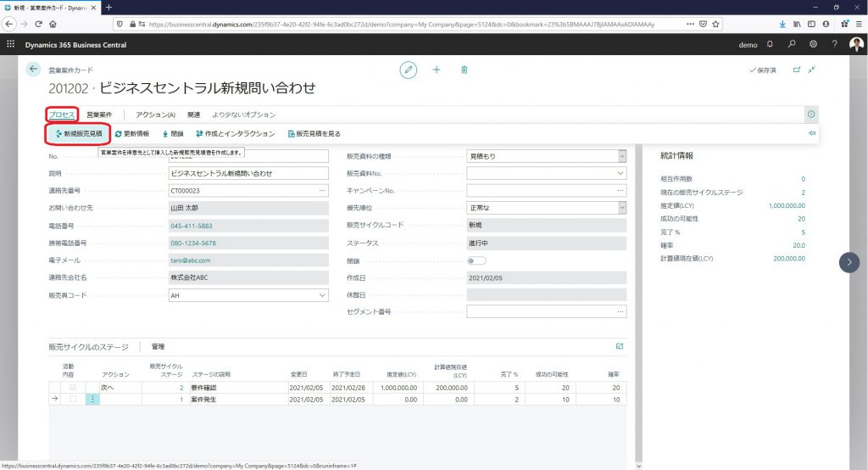The image size is (868, 470).
Task: Open the アクション(A) menu
Action: tap(155, 115)
